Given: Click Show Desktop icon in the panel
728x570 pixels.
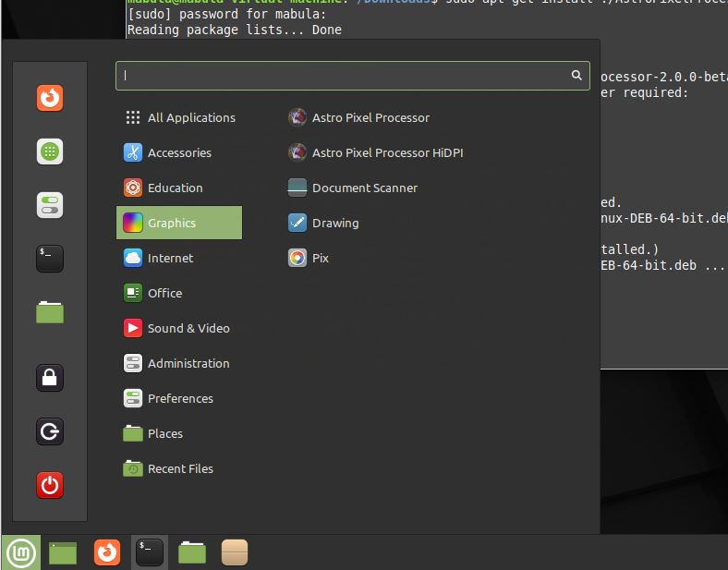Looking at the screenshot, I should (63, 552).
